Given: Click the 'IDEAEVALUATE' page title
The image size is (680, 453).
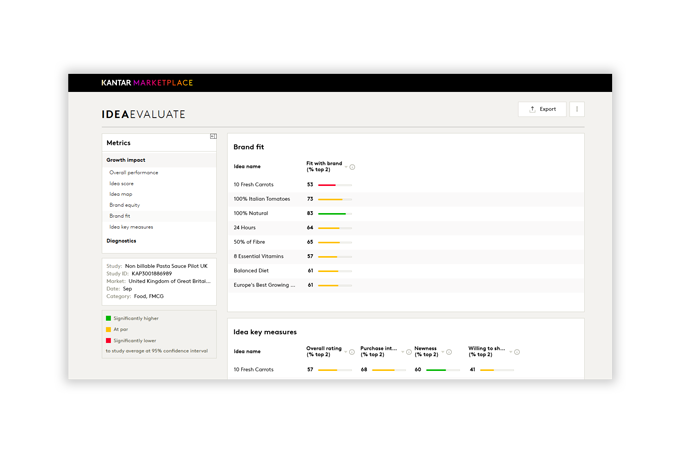Looking at the screenshot, I should click(x=143, y=114).
